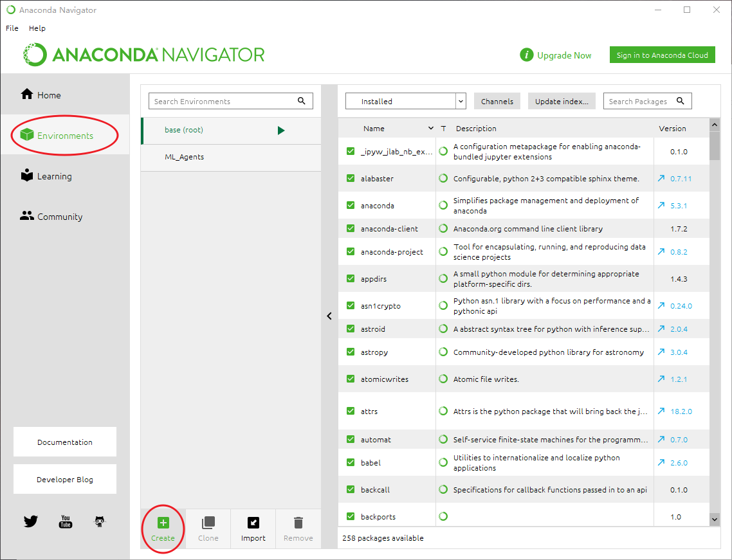Click the Search Packages magnifier icon
Image resolution: width=732 pixels, height=560 pixels.
point(680,101)
